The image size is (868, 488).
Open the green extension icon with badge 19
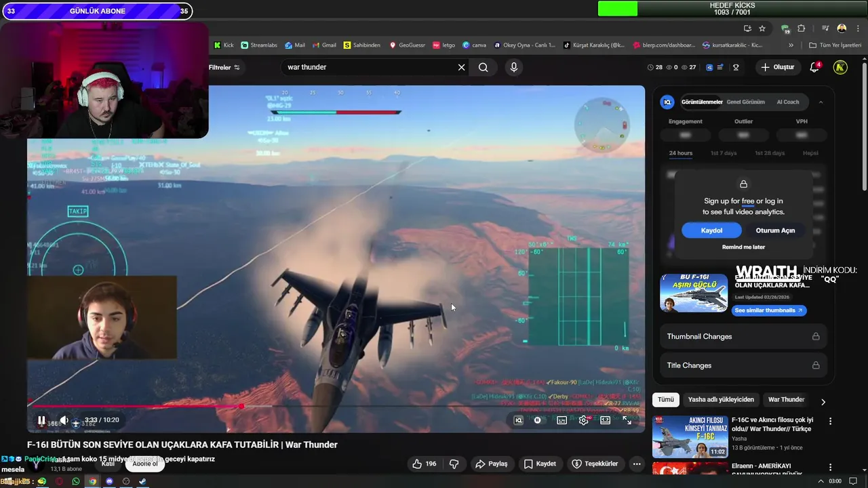(x=785, y=28)
